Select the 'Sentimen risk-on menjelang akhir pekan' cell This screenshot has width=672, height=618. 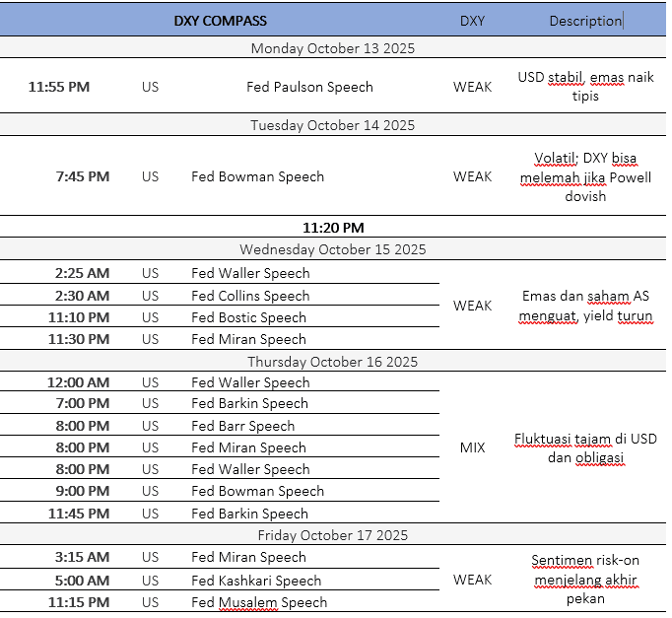coord(585,580)
